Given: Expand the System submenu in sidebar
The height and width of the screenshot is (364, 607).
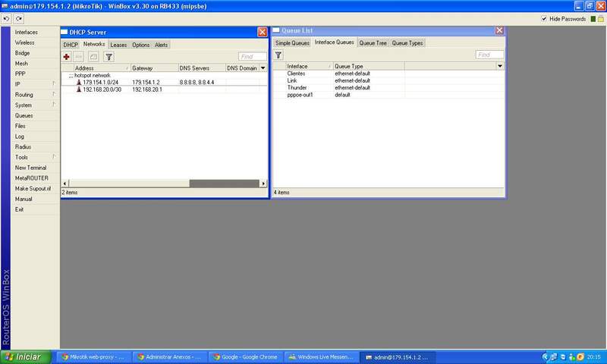Looking at the screenshot, I should tap(54, 105).
